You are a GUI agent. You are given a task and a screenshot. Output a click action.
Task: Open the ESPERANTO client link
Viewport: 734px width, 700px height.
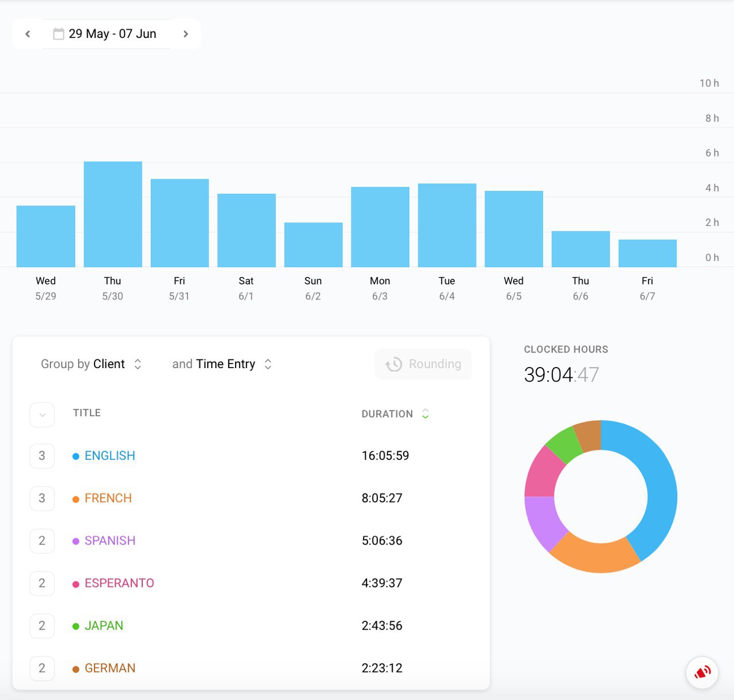click(x=119, y=583)
